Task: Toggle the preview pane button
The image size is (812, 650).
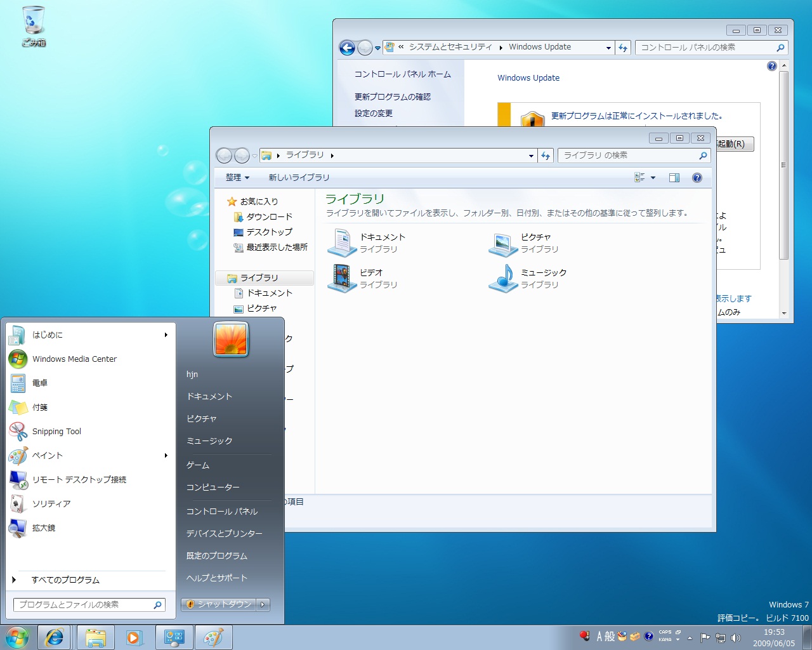Action: [x=674, y=178]
